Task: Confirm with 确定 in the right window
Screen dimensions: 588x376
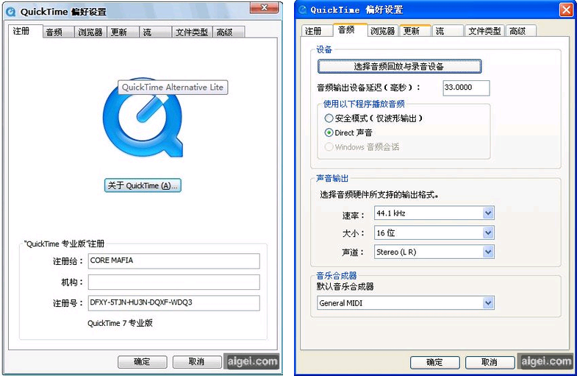Action: 435,362
